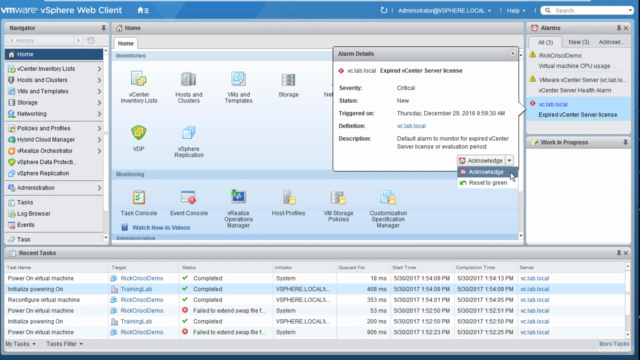Screen dimensions: 640x360
Task: Open Customization Specification Manager icon
Action: coord(388,198)
